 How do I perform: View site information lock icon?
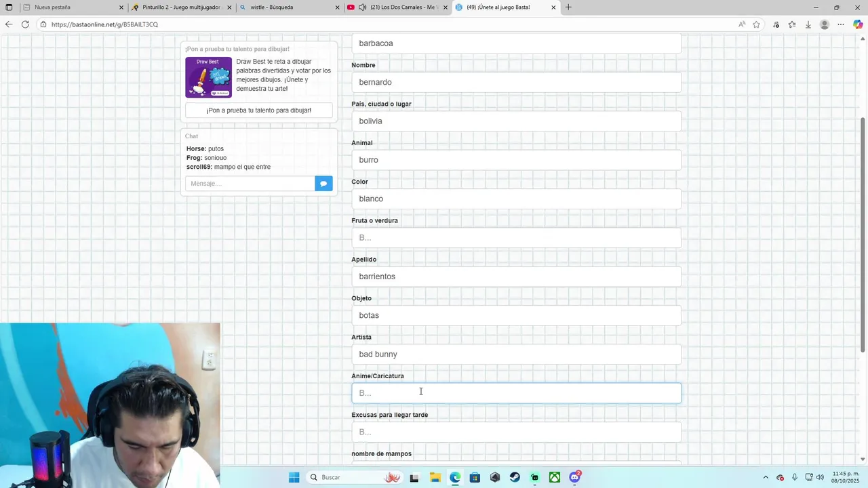coord(43,24)
